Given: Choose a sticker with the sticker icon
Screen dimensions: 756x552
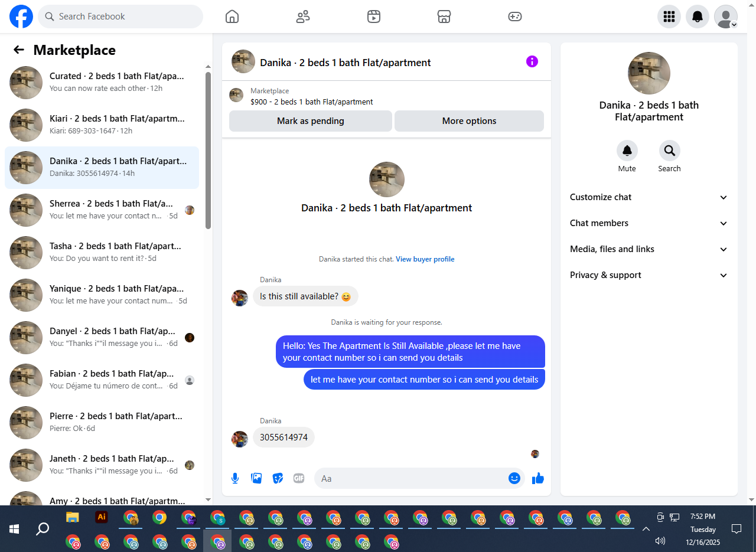Looking at the screenshot, I should pyautogui.click(x=278, y=478).
